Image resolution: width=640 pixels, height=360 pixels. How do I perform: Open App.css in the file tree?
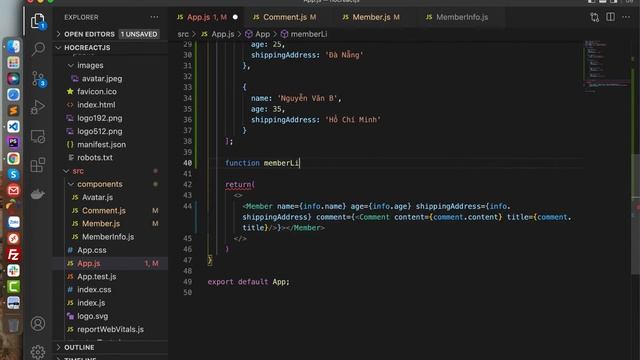point(91,250)
